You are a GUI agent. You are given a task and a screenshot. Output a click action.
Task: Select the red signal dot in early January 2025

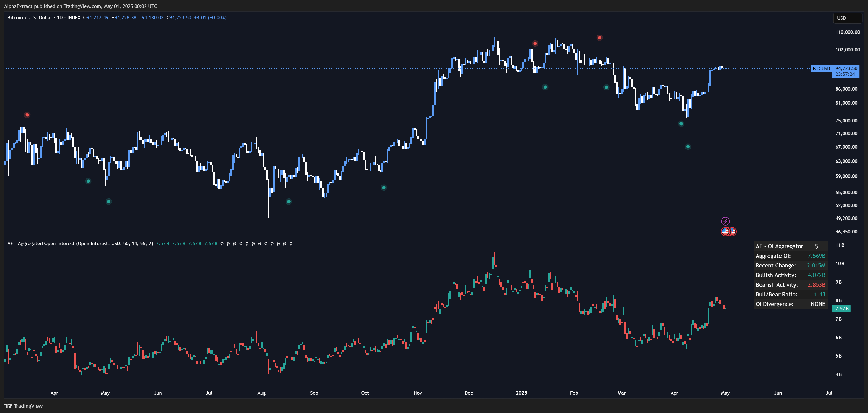pos(535,43)
